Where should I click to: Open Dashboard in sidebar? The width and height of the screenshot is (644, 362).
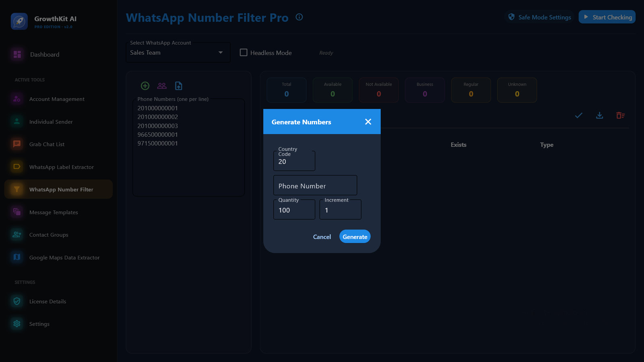(59, 54)
